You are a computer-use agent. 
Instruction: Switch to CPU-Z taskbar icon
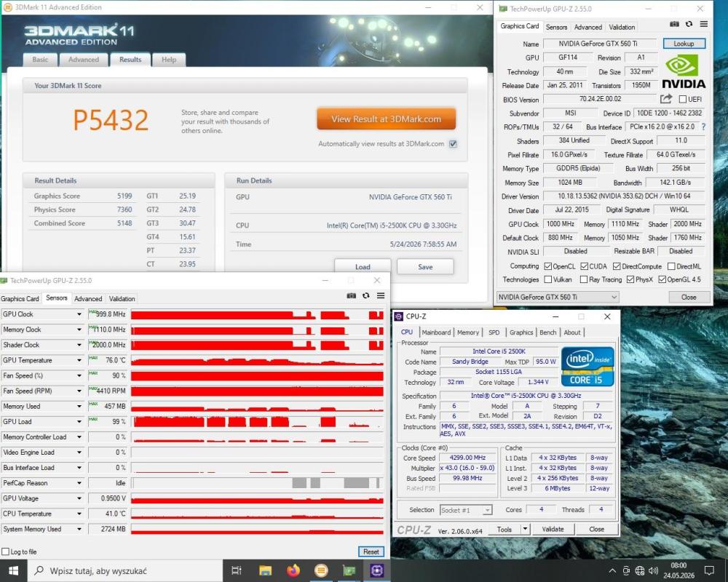pyautogui.click(x=376, y=570)
